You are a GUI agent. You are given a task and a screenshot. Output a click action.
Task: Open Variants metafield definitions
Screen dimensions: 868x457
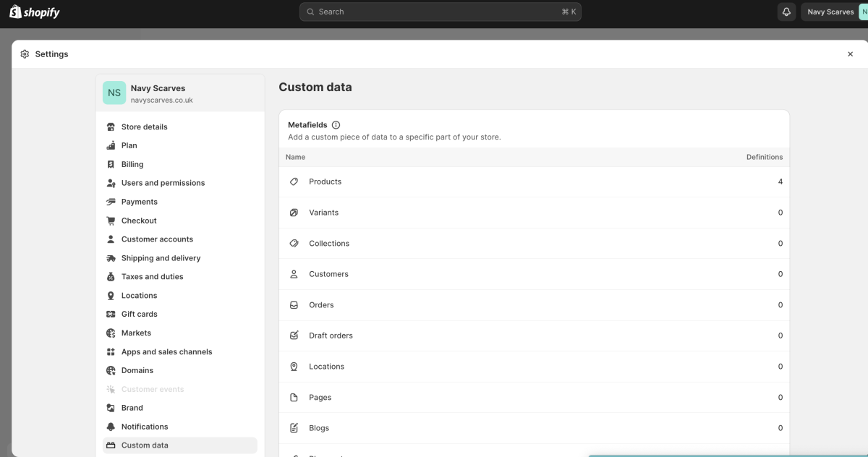[x=534, y=213]
